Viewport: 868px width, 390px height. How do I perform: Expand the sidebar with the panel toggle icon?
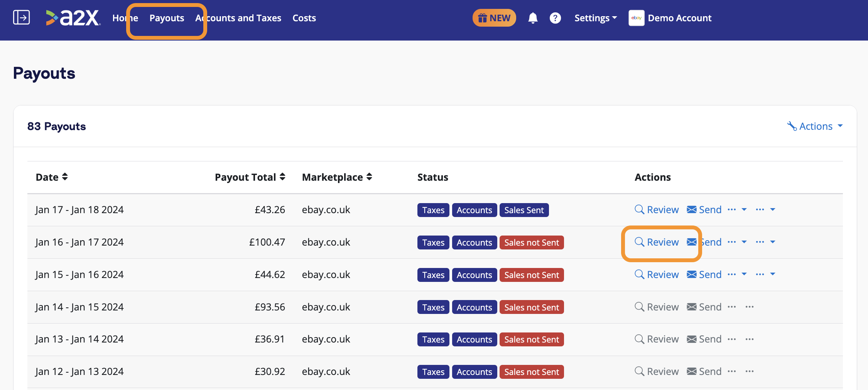pyautogui.click(x=21, y=17)
